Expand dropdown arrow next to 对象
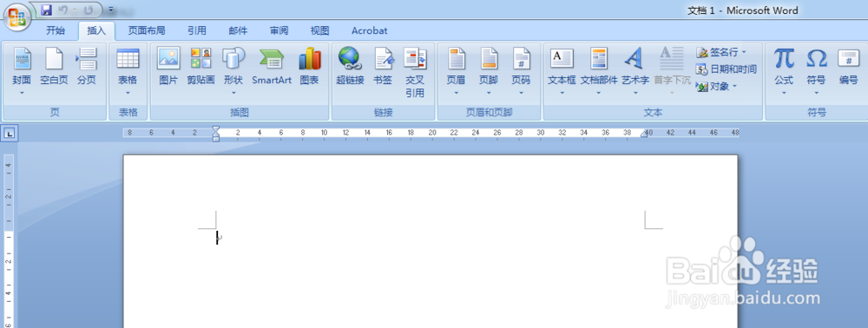868x328 pixels. pos(734,86)
